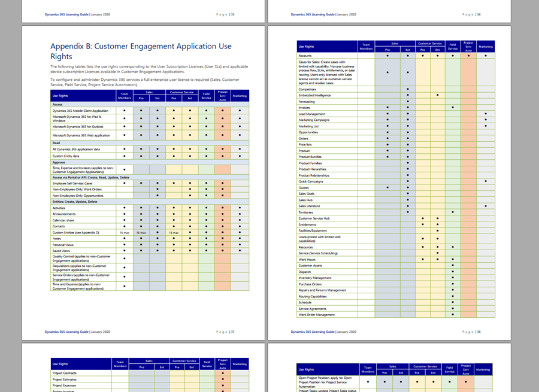The height and width of the screenshot is (392, 539).
Task: Click the "Page | 38" footer number
Action: coord(472,332)
